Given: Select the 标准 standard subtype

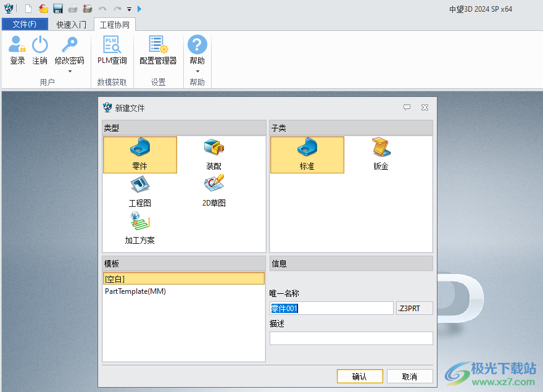Looking at the screenshot, I should pos(307,154).
